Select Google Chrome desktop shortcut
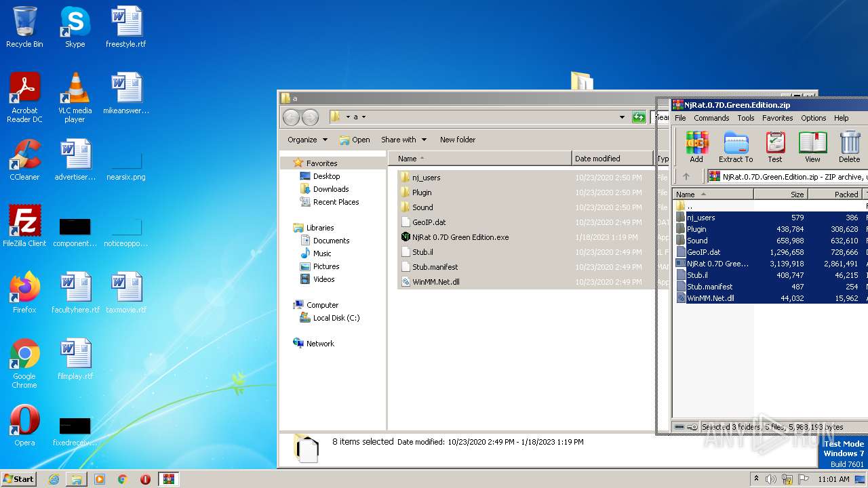 (24, 363)
